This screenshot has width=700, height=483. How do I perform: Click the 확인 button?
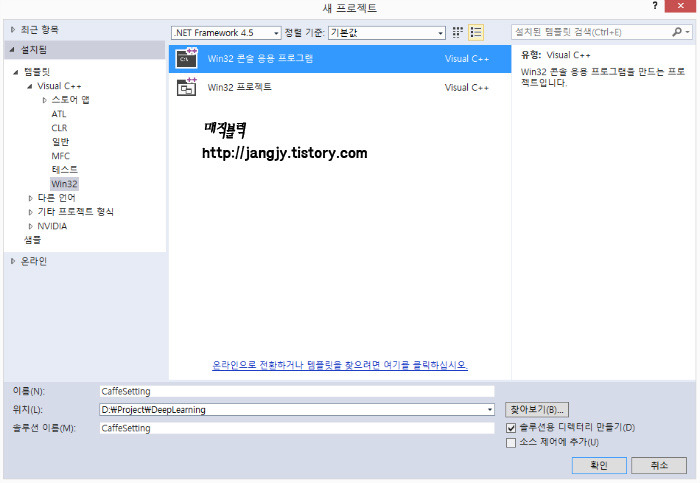(x=599, y=465)
